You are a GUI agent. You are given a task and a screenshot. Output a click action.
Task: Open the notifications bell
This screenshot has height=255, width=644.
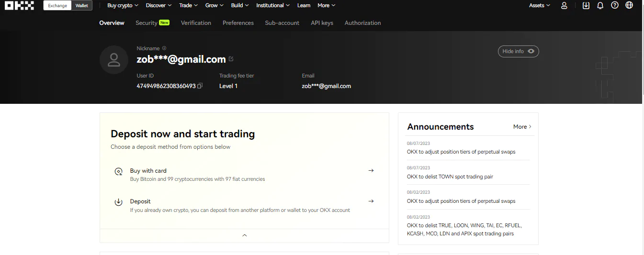point(600,5)
